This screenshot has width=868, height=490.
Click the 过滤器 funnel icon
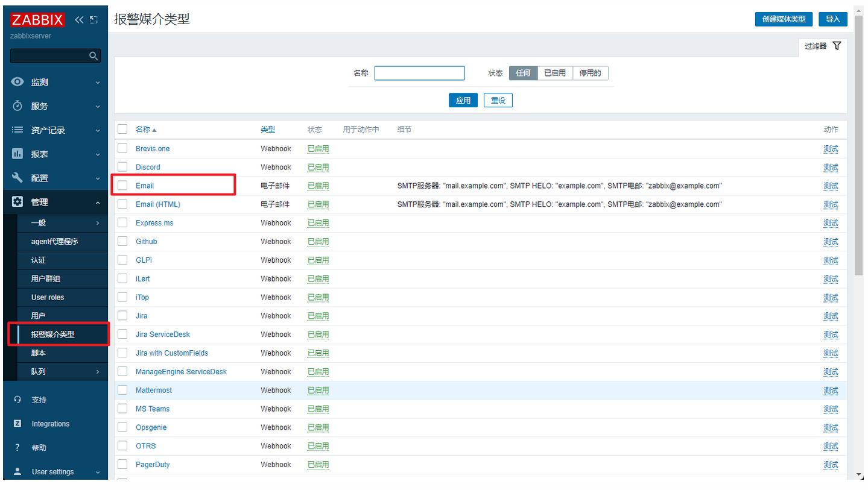[837, 46]
